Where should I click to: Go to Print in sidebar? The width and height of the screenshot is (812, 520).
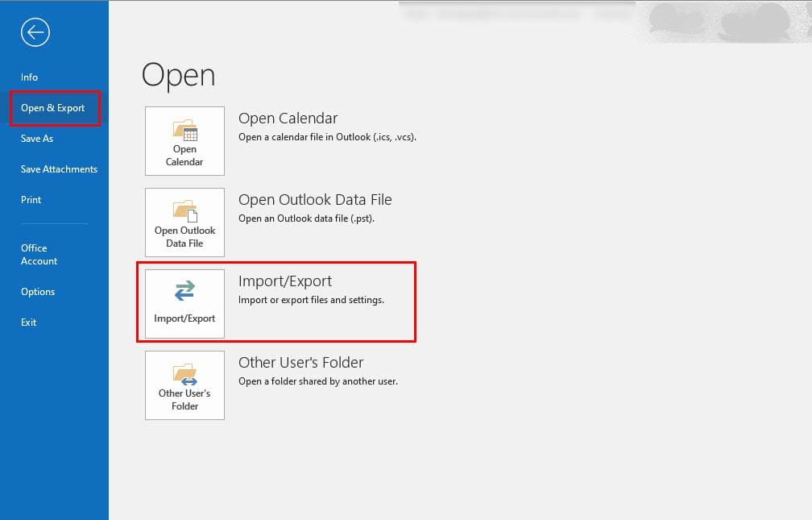31,200
